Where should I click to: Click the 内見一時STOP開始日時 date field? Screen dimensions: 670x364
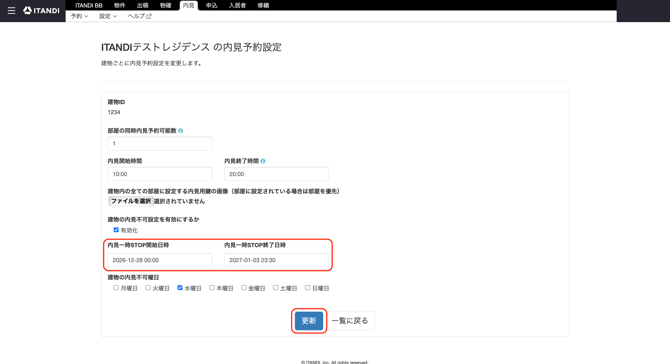pyautogui.click(x=160, y=260)
